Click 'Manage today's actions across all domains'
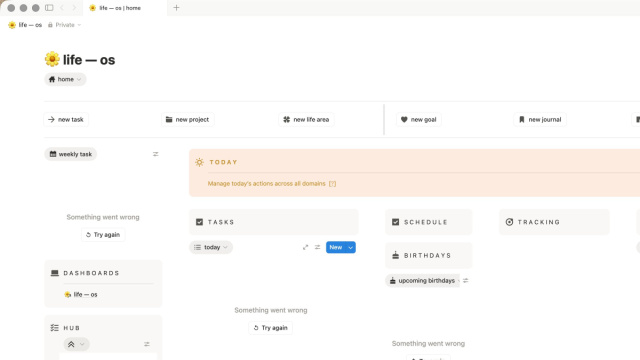Image resolution: width=640 pixels, height=360 pixels. 267,184
